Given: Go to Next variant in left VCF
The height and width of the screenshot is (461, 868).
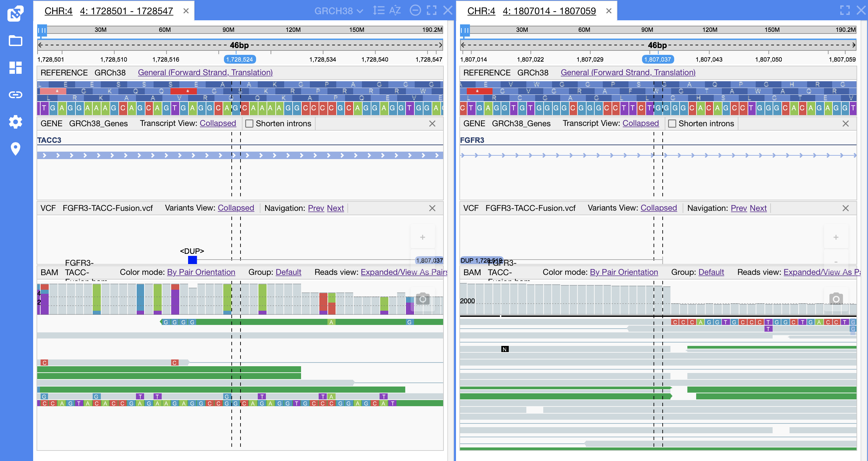Looking at the screenshot, I should tap(335, 208).
